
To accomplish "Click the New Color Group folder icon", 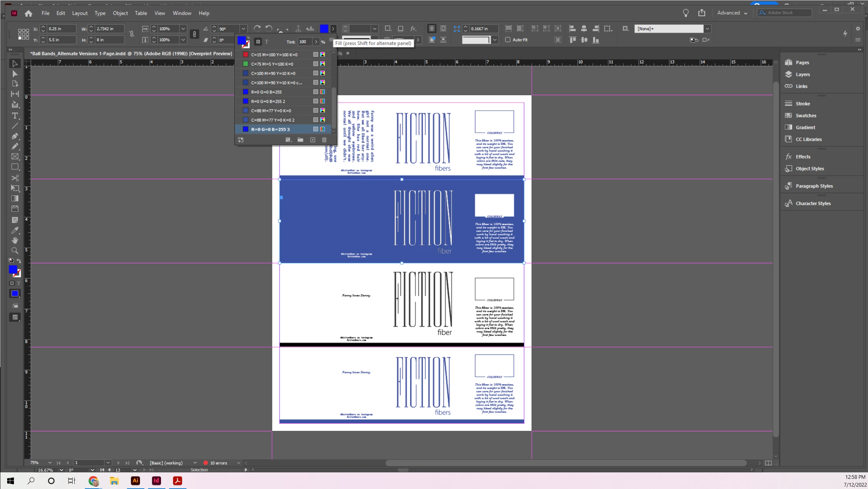I will pos(300,140).
